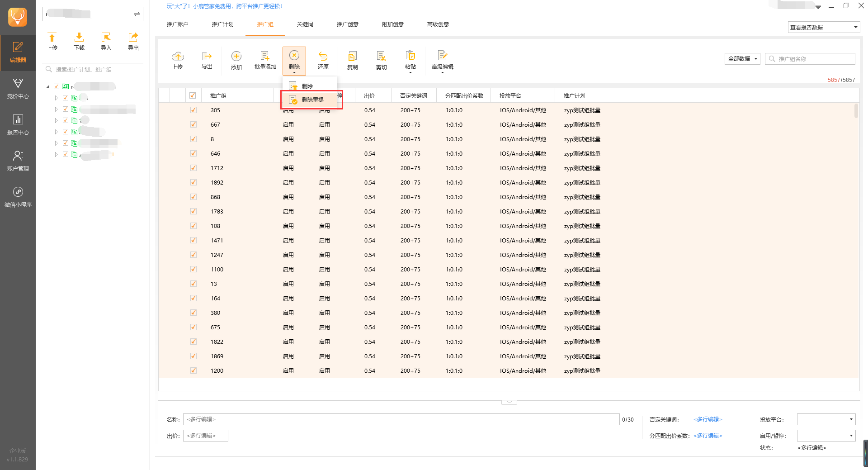The height and width of the screenshot is (470, 868).
Task: Click the account switch arrows icon
Action: click(x=137, y=14)
